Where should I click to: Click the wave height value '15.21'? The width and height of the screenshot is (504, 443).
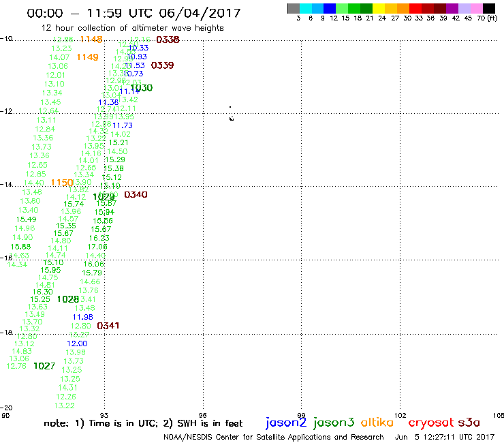click(x=119, y=143)
